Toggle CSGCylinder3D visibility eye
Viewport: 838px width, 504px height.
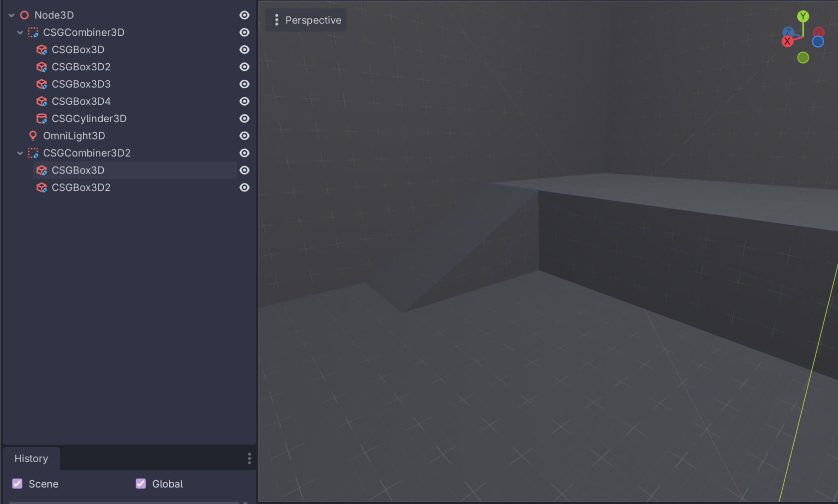tap(244, 118)
